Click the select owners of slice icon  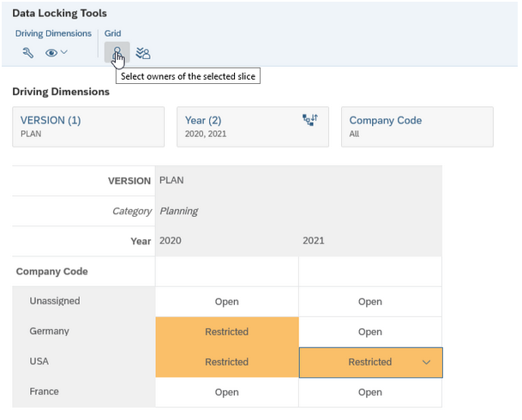click(117, 53)
